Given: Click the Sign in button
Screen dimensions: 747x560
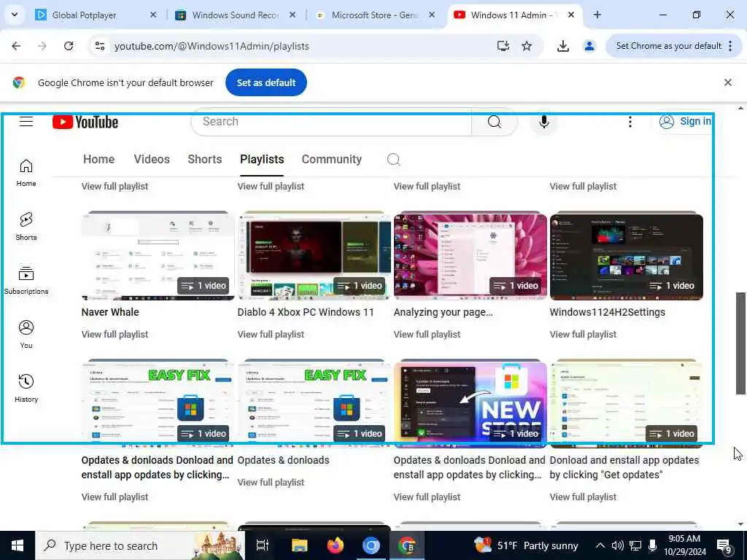Looking at the screenshot, I should tap(686, 122).
